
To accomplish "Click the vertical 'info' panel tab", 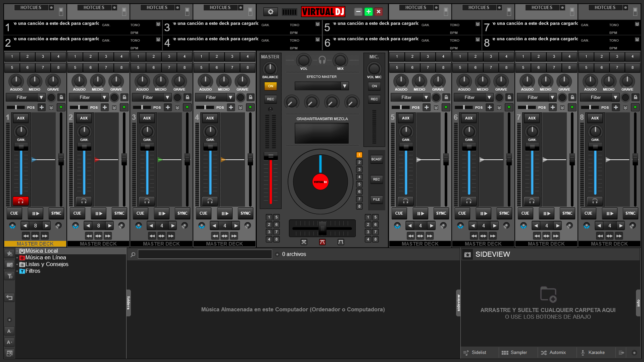I will point(638,303).
